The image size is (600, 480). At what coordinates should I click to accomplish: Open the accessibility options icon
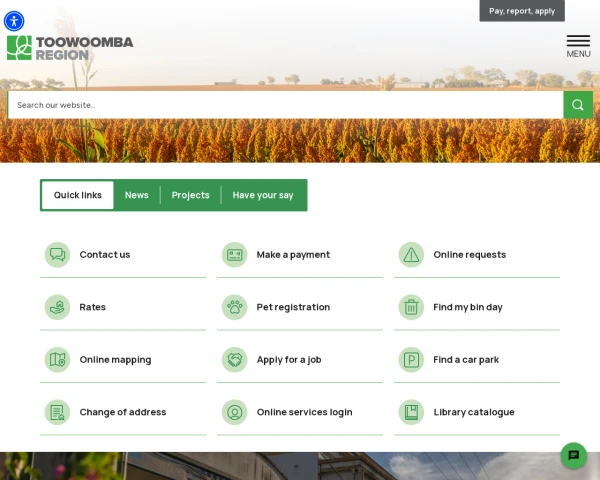(x=14, y=21)
